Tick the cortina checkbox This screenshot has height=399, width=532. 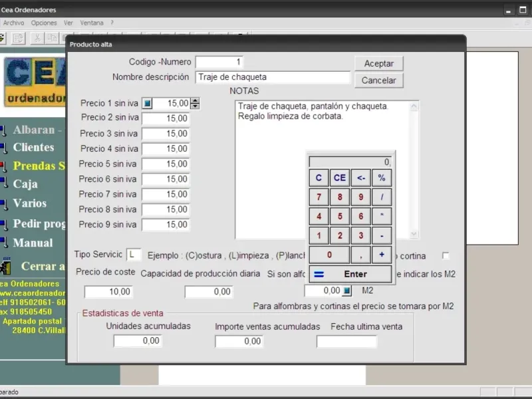(446, 255)
